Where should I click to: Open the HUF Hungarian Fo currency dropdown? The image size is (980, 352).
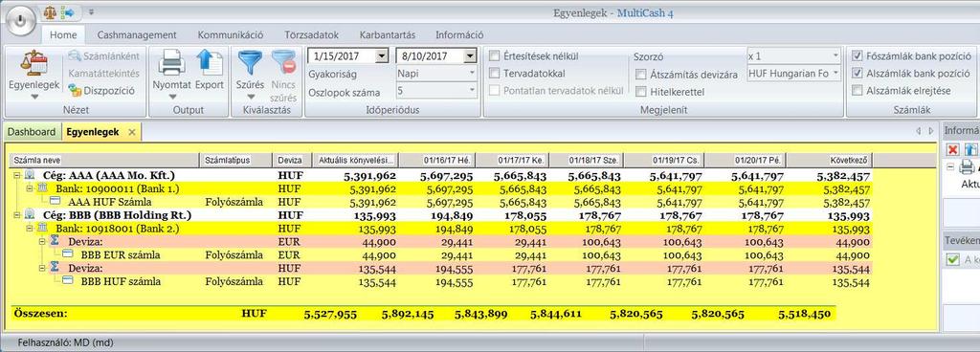point(835,73)
